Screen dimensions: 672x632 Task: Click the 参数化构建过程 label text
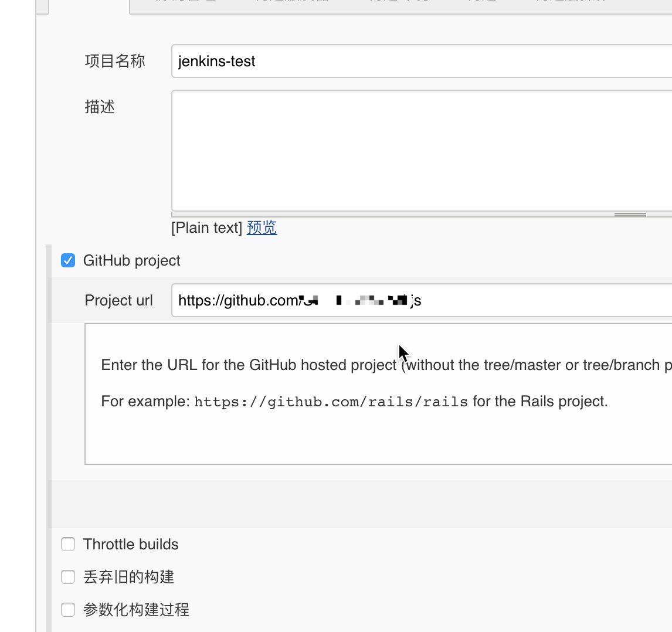pos(136,610)
